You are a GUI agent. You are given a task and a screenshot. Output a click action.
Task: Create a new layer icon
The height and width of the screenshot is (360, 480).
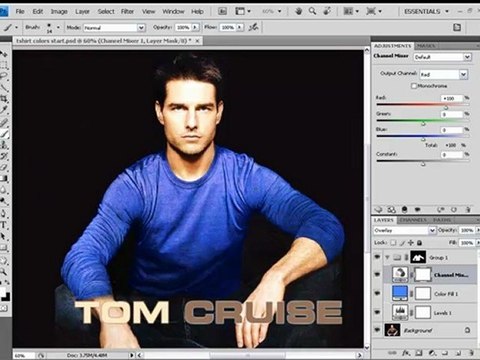(x=458, y=353)
